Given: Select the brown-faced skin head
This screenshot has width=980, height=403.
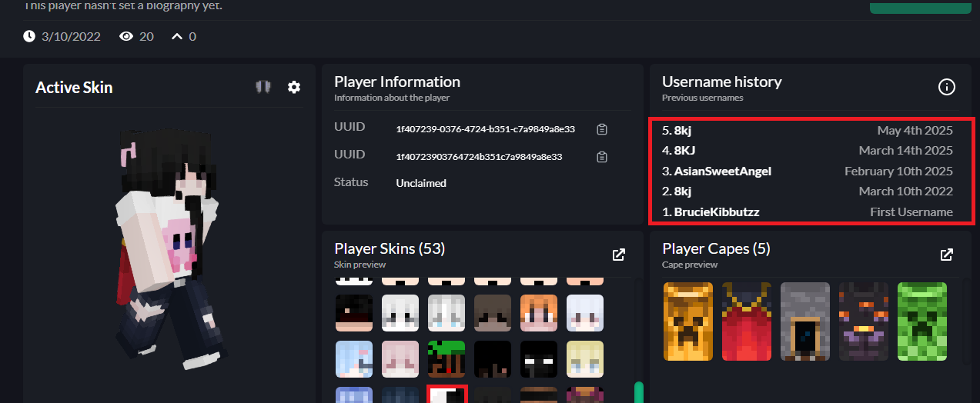Looking at the screenshot, I should [493, 313].
